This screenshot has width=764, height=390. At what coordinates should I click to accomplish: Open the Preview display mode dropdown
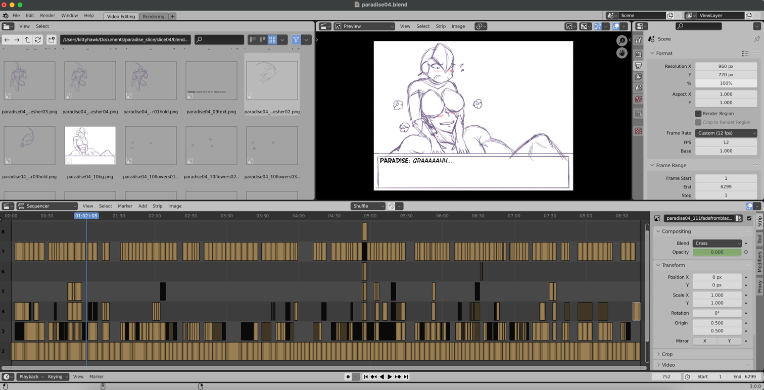[363, 26]
